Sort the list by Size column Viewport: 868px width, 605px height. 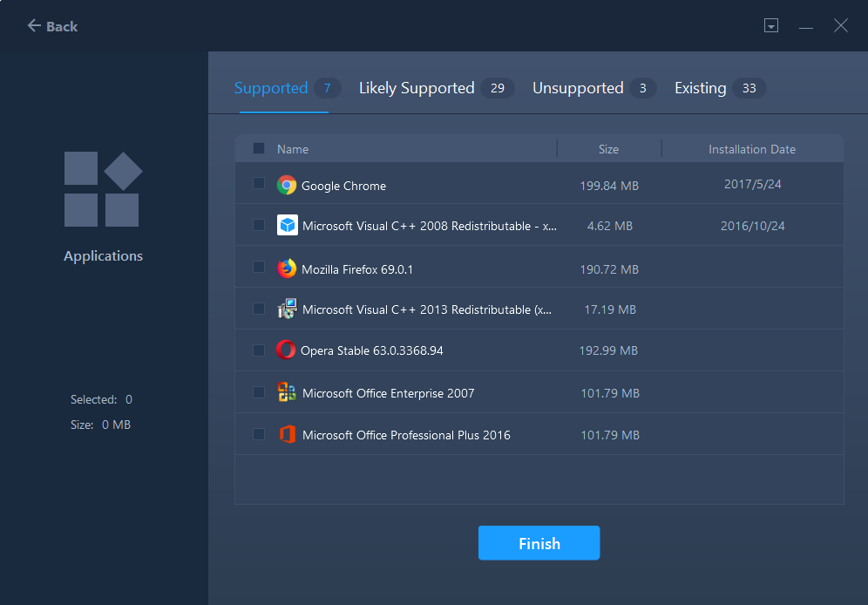(x=608, y=149)
